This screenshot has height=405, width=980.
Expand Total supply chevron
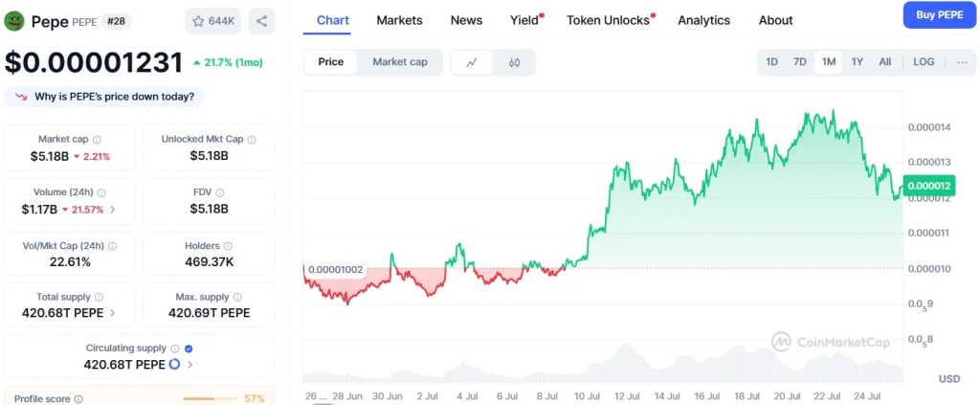coord(113,312)
